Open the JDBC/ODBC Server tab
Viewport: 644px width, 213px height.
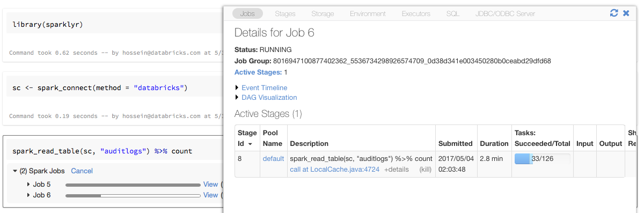pos(505,13)
